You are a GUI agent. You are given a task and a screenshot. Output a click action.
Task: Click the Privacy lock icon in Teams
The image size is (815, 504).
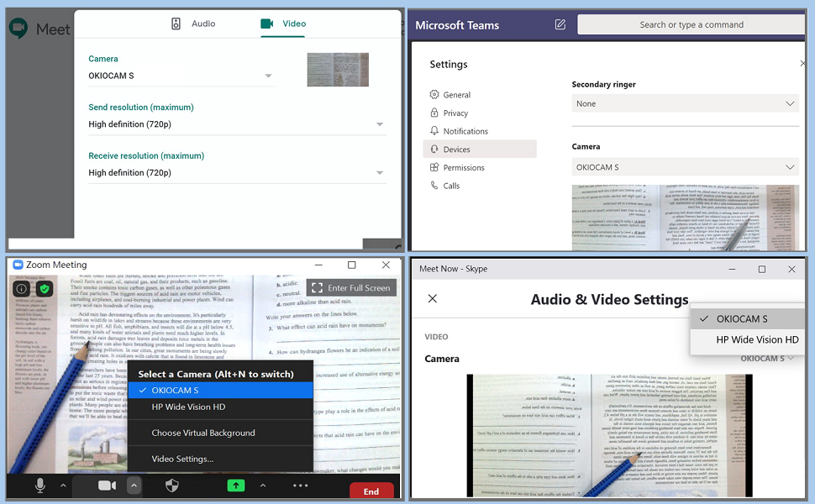[434, 113]
